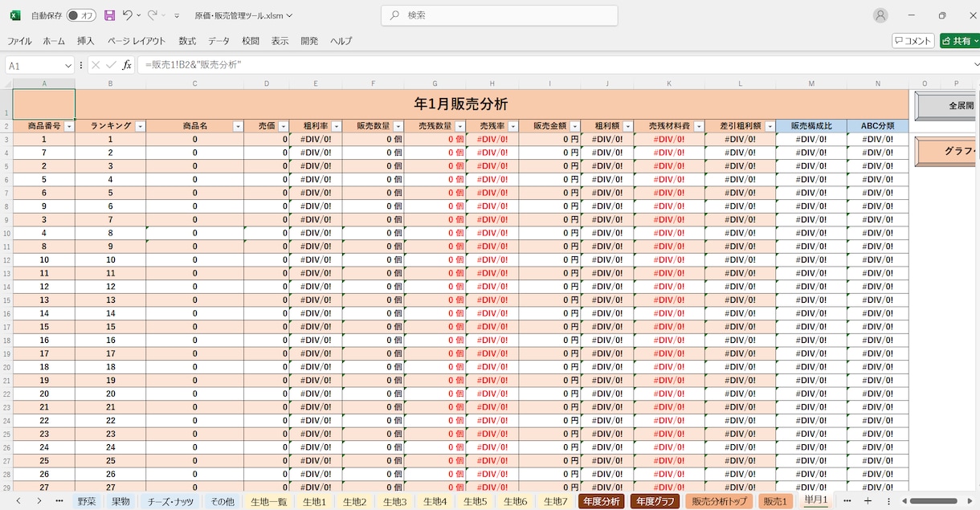Click the formula bar enter checkmark icon
This screenshot has width=980, height=510.
111,65
